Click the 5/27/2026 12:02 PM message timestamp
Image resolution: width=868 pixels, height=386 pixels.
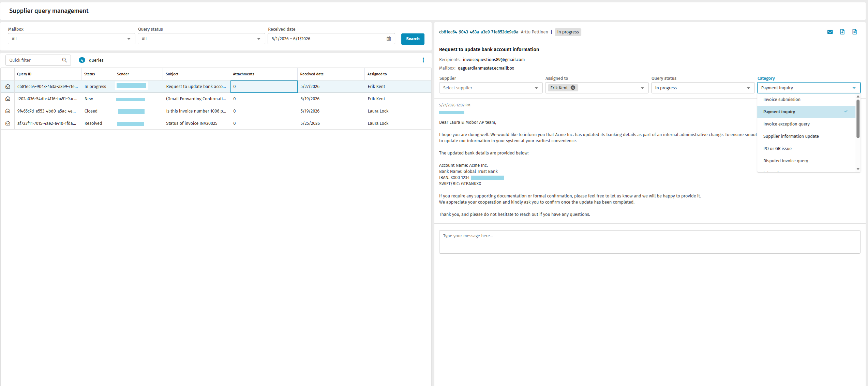(454, 105)
